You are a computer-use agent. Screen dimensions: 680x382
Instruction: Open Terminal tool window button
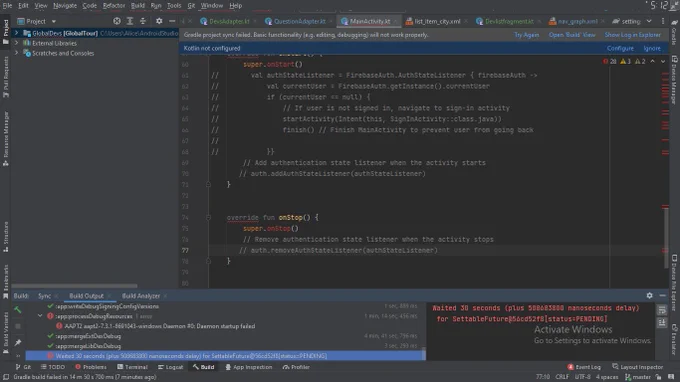[132, 367]
